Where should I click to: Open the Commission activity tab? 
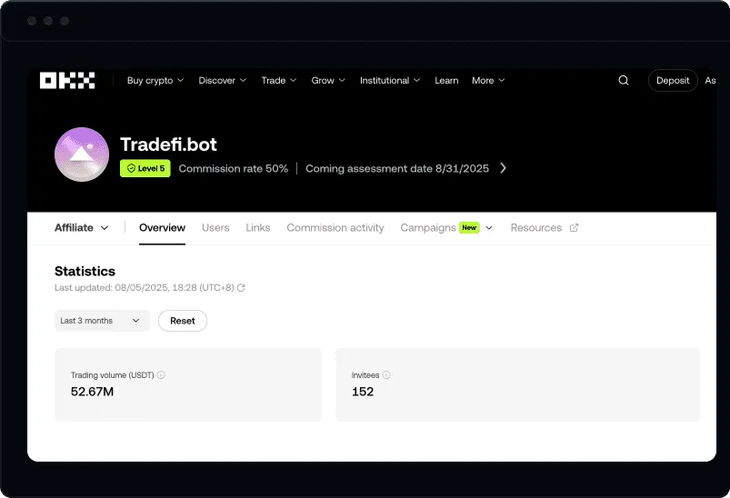point(335,228)
